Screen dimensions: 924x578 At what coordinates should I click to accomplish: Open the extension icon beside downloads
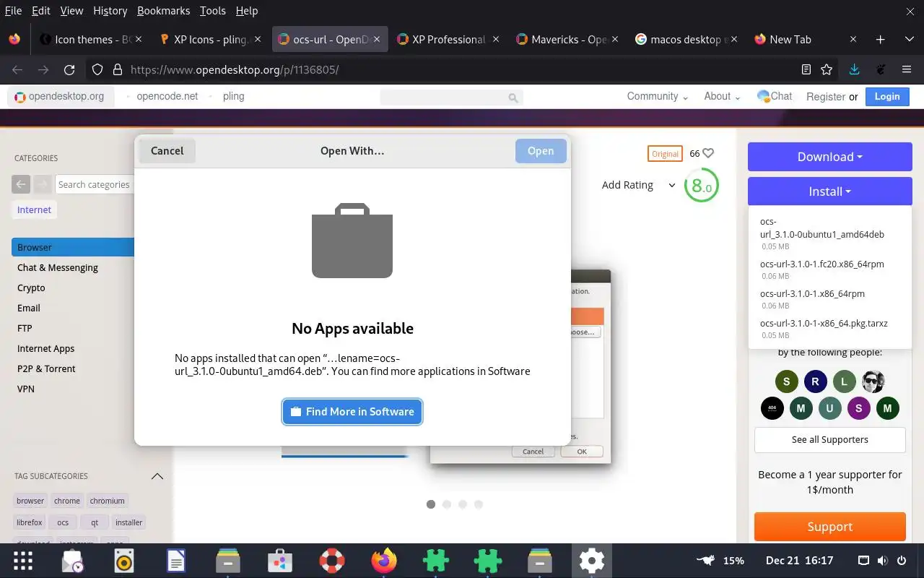[x=881, y=70]
